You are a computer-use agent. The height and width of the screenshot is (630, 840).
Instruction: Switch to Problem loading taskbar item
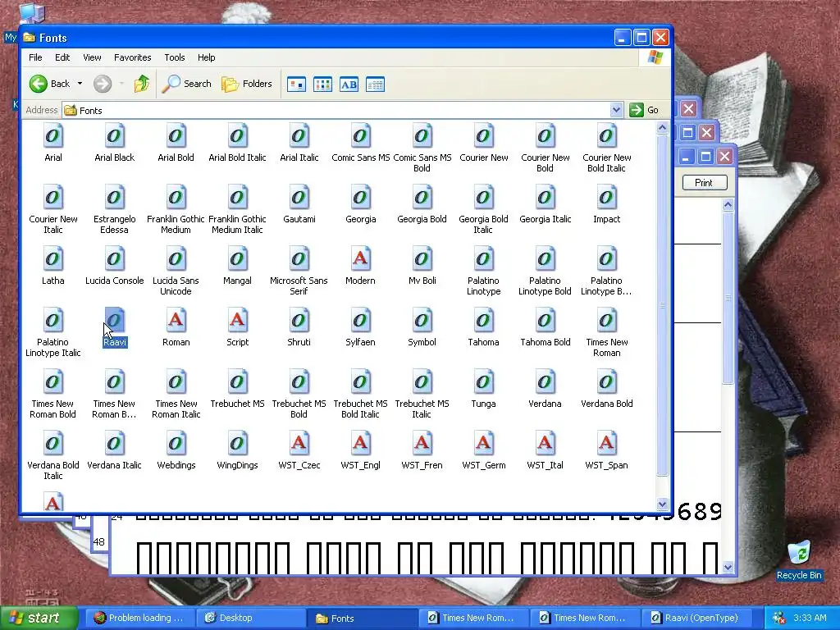[139, 618]
